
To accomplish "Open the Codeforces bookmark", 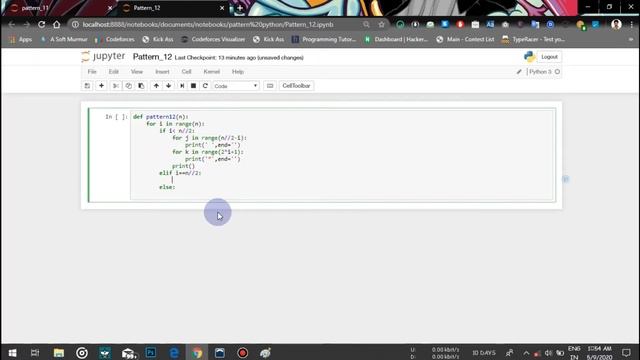I will (x=115, y=39).
